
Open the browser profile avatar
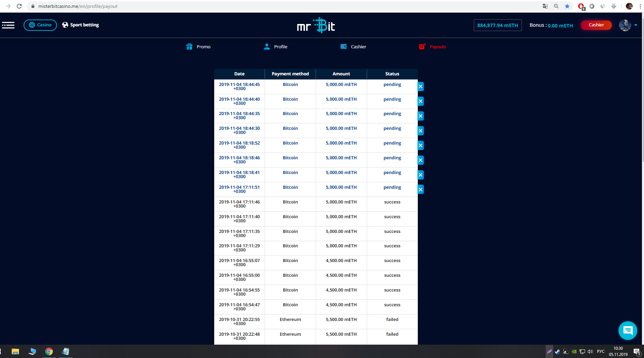[629, 6]
